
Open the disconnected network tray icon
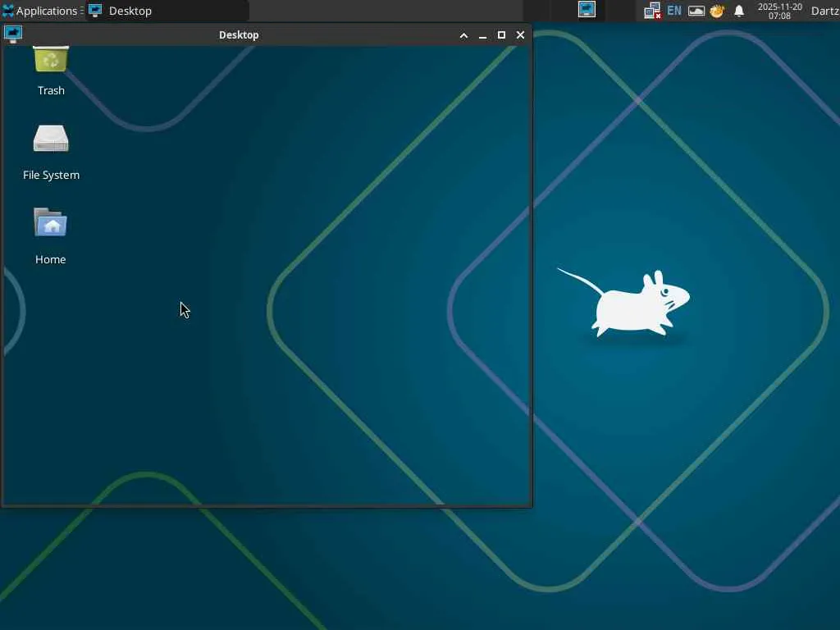[652, 11]
